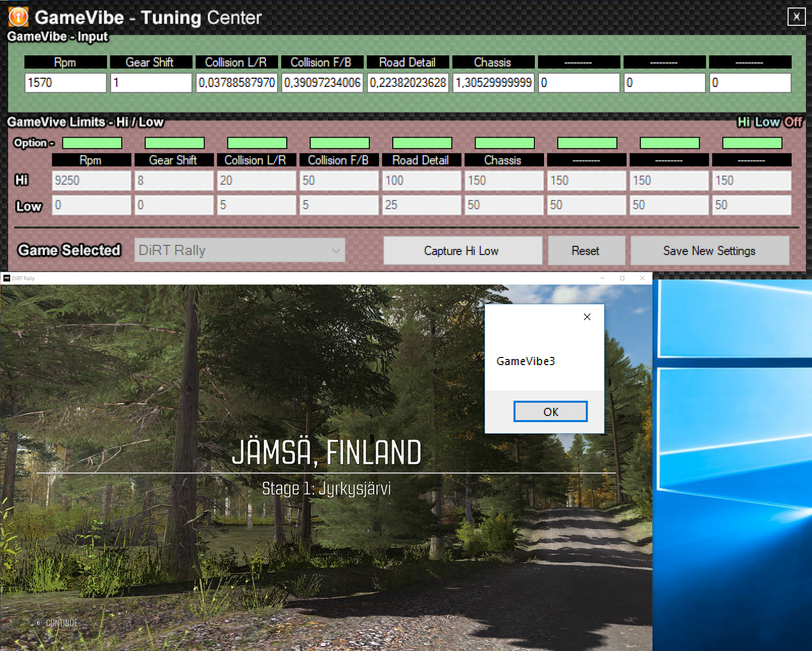Viewport: 812px width, 651px height.
Task: Minimize the DiRT Rally window
Action: click(602, 278)
